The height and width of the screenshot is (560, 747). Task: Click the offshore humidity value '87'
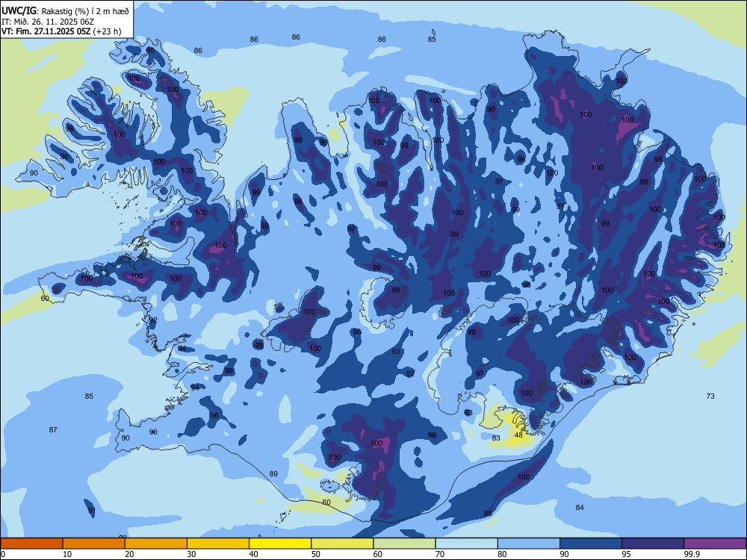(53, 429)
